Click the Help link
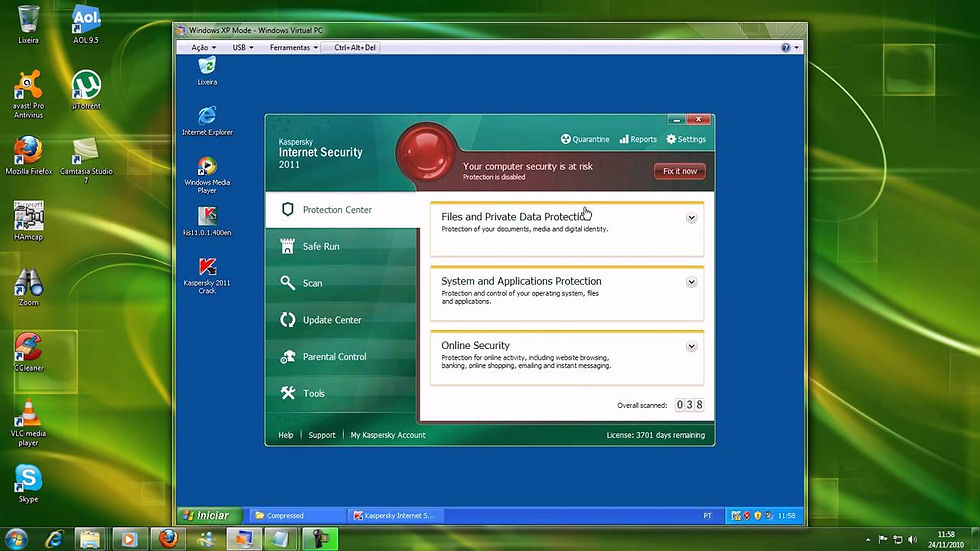Image resolution: width=980 pixels, height=551 pixels. pos(286,435)
